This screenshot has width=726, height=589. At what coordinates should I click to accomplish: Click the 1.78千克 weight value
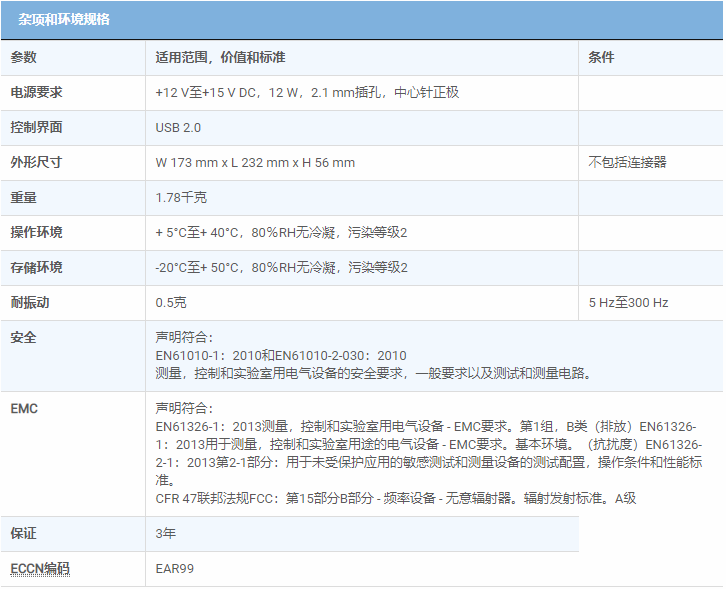click(182, 198)
